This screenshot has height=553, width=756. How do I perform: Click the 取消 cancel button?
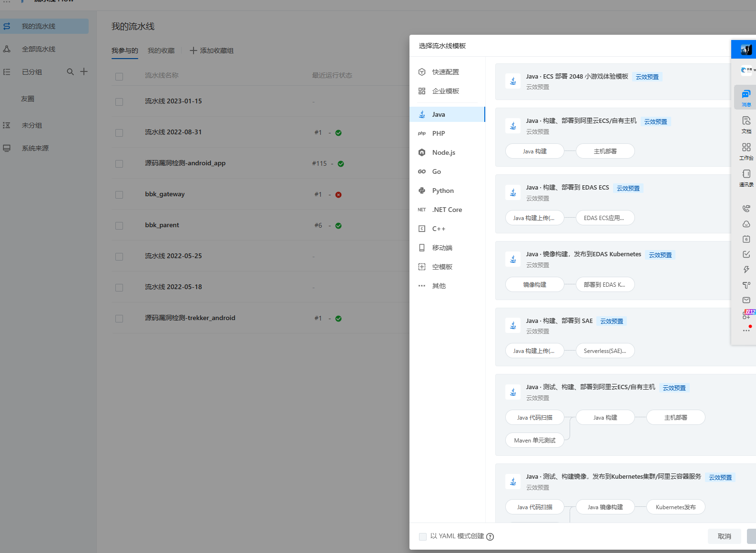click(x=725, y=536)
